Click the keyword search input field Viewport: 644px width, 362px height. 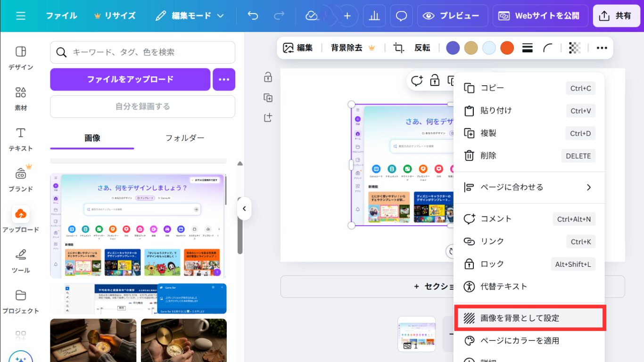[142, 52]
